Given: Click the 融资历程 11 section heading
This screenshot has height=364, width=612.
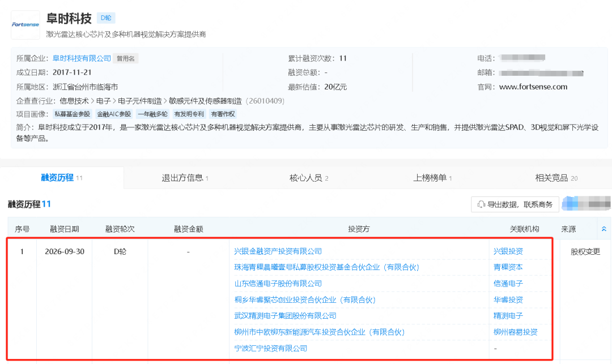Looking at the screenshot, I should (x=29, y=204).
